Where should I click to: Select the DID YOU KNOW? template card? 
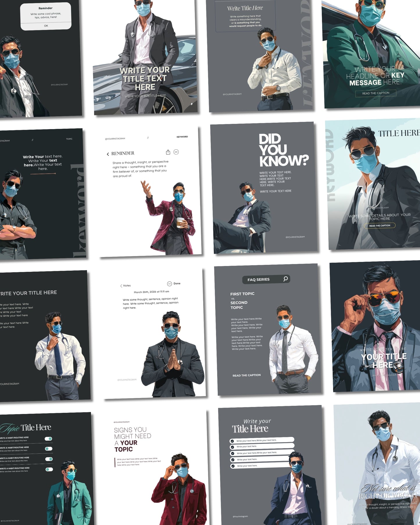tap(264, 188)
